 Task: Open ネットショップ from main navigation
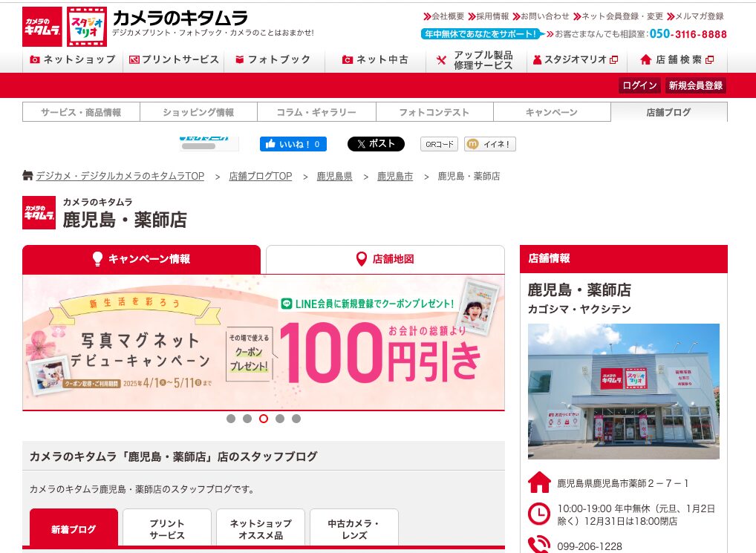pyautogui.click(x=73, y=59)
